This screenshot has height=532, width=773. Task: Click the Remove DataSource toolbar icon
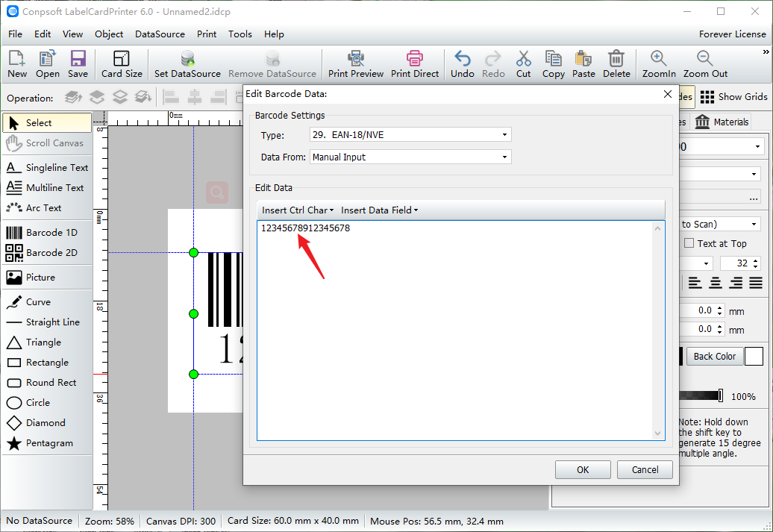(272, 64)
